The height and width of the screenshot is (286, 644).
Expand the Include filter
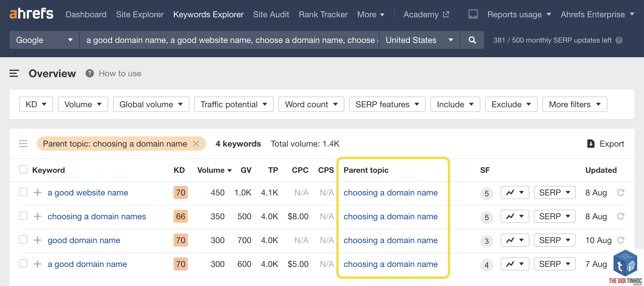tap(455, 104)
